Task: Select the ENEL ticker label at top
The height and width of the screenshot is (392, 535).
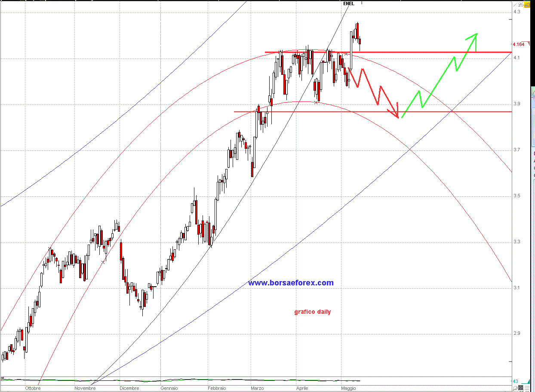Action: [x=348, y=3]
